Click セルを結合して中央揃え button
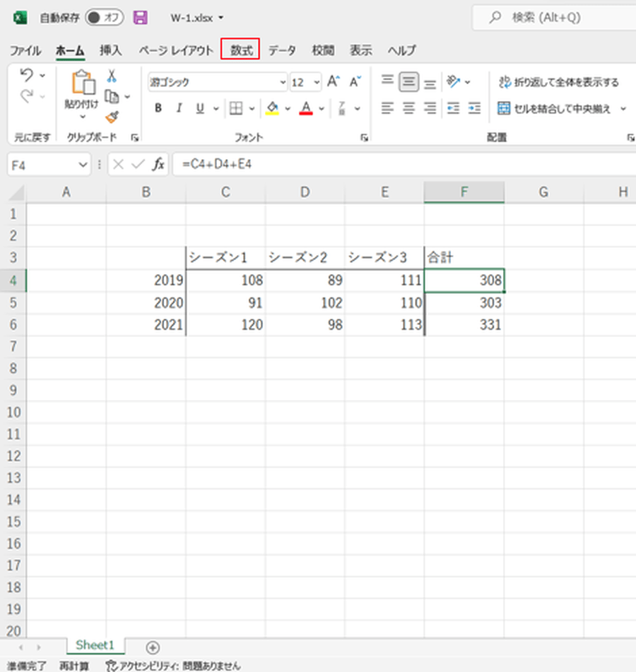Viewport: 636px width, 672px height. 557,108
